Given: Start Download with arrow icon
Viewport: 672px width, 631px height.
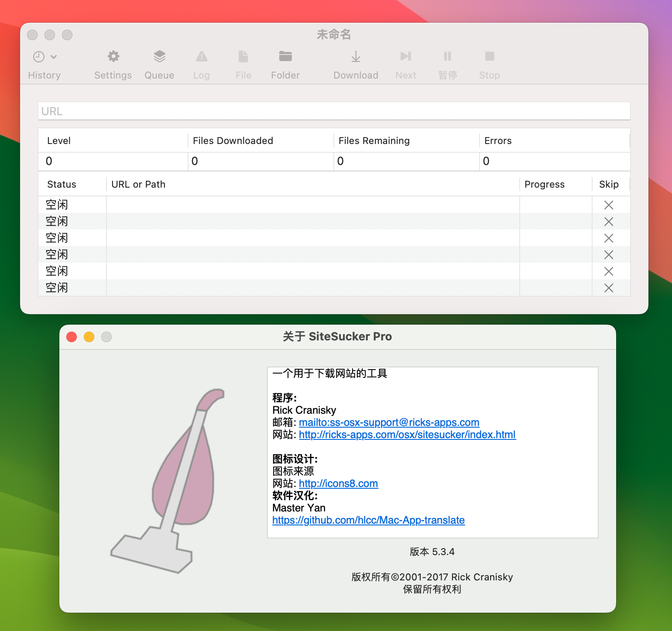Looking at the screenshot, I should click(x=356, y=56).
